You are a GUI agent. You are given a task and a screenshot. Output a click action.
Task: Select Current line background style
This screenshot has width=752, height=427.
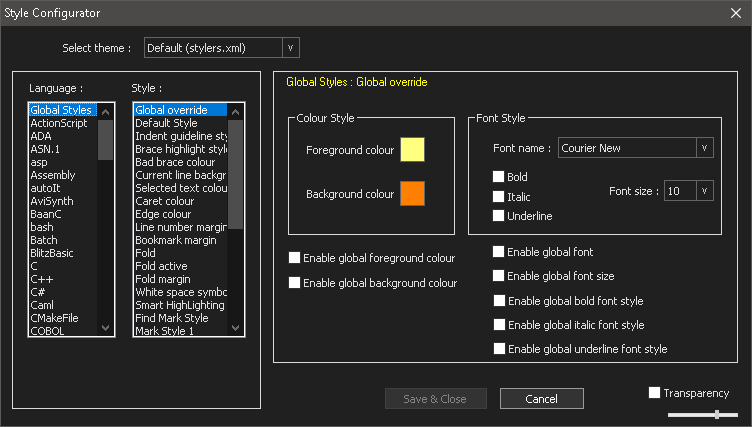(180, 175)
